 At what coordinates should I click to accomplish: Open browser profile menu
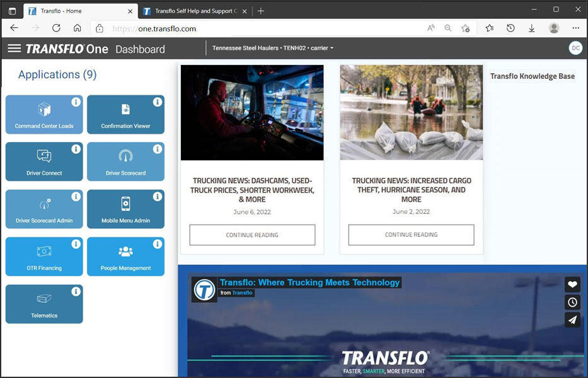554,28
